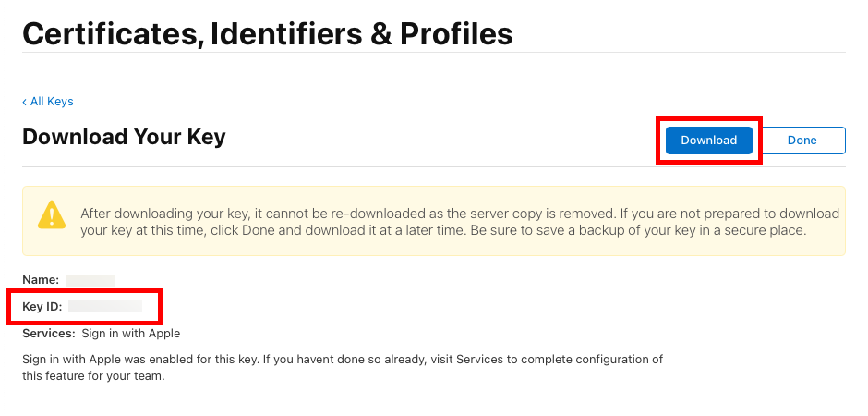Click the Name field label
Screen dimensions: 868x416
(x=41, y=279)
